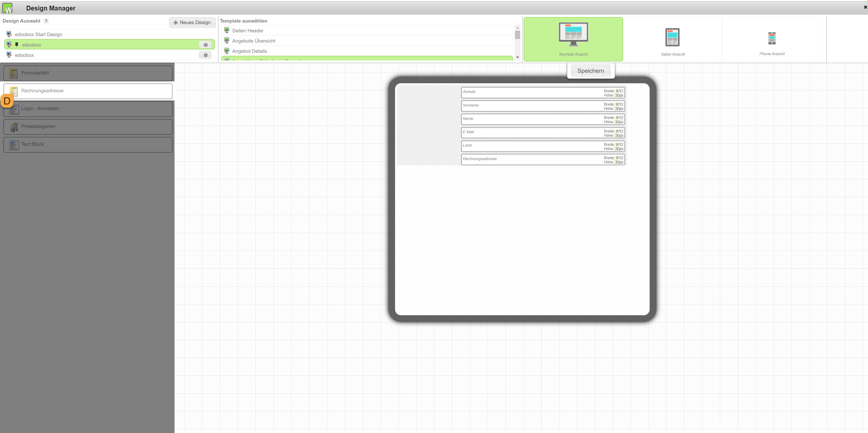Click the Formularfeld element icon
Screen dimensions: 868x433
(x=14, y=74)
